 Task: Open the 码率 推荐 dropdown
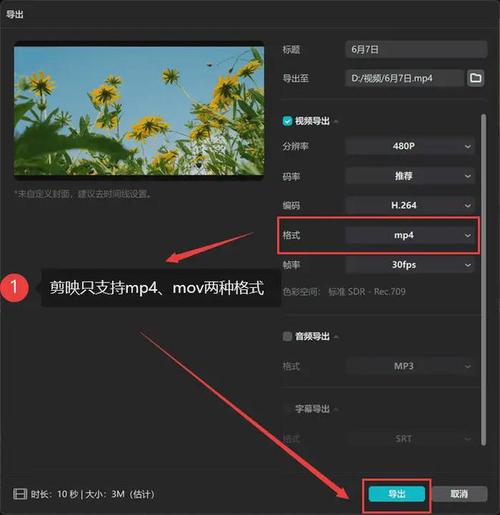click(410, 176)
